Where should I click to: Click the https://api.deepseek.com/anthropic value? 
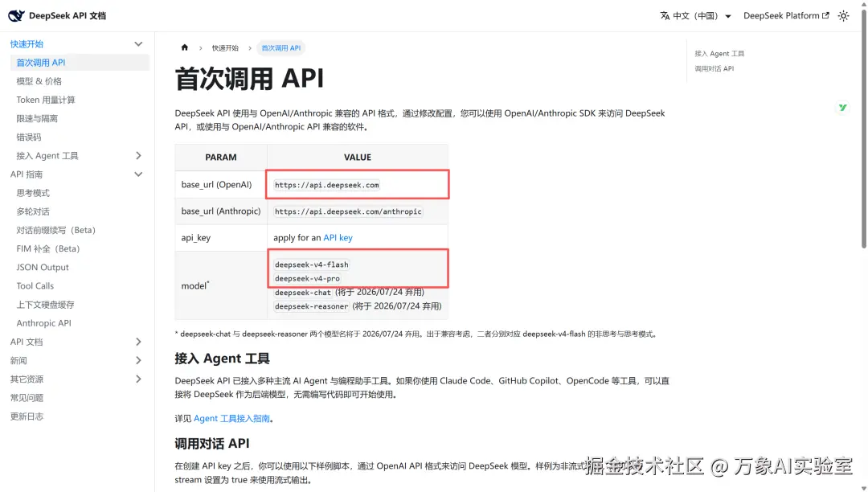[x=348, y=211]
